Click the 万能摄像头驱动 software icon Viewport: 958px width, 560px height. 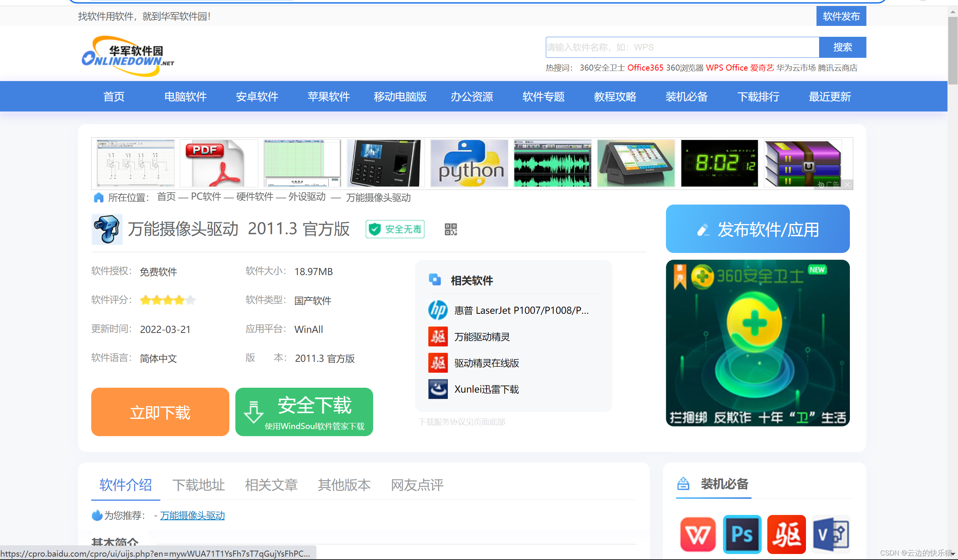[x=107, y=229]
